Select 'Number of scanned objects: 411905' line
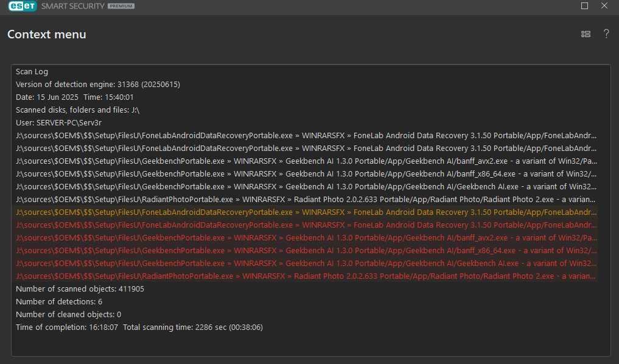The image size is (619, 364). [x=80, y=289]
